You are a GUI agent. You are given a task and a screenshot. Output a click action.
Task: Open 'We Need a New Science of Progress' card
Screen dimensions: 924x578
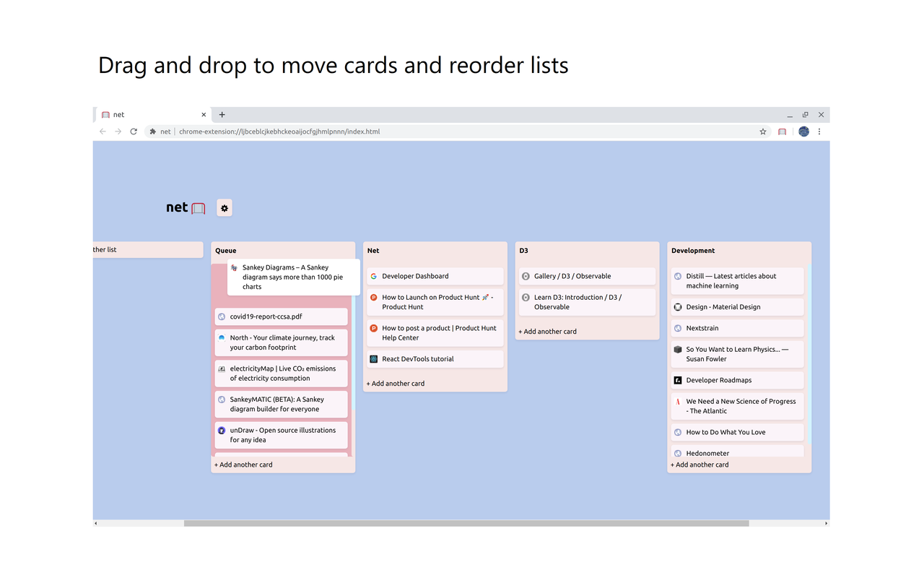738,406
